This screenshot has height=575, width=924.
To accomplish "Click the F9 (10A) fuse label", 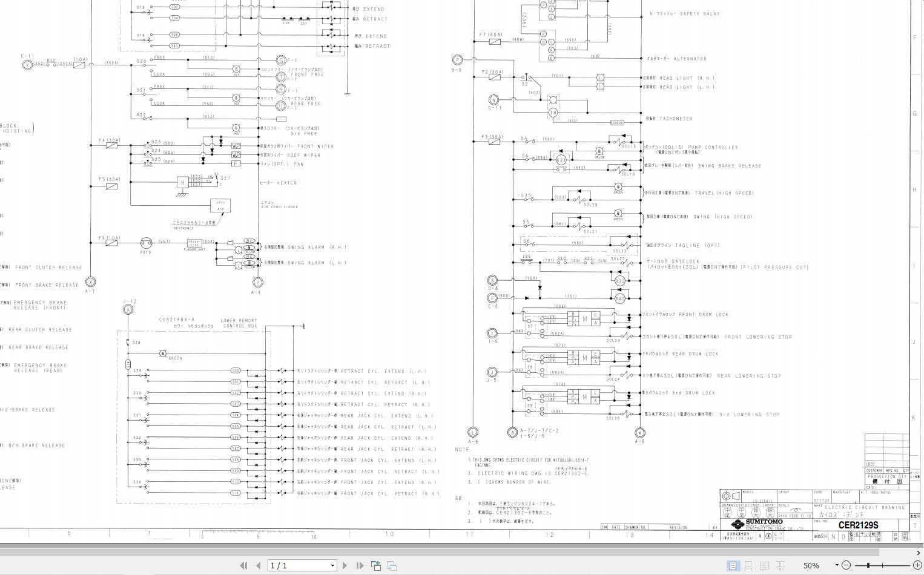I will pyautogui.click(x=110, y=238).
